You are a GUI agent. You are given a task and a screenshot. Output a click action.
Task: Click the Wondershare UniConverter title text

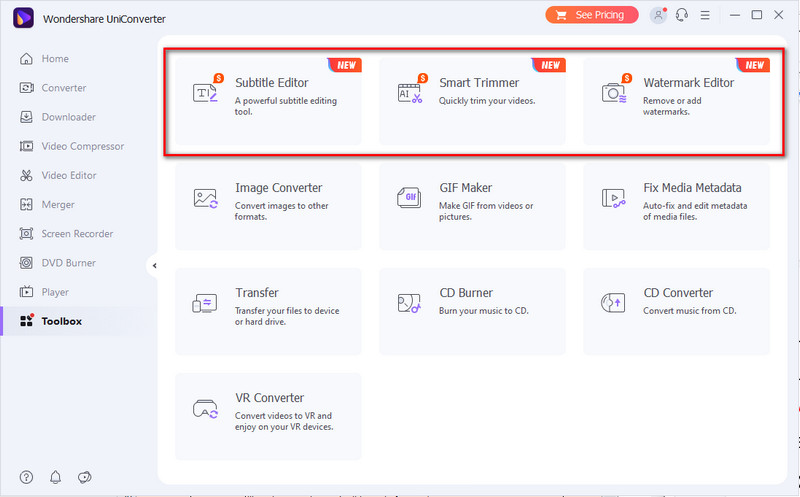tap(104, 19)
